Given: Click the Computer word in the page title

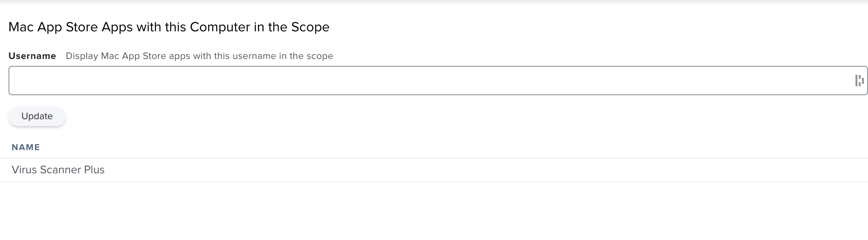Looking at the screenshot, I should pyautogui.click(x=220, y=27).
